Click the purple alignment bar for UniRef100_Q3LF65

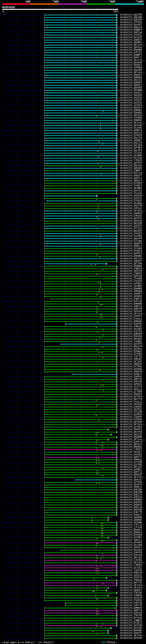[81, 555]
